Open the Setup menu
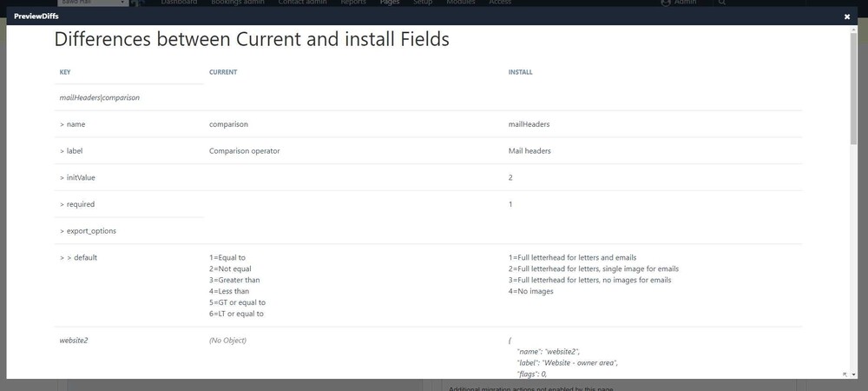 423,3
